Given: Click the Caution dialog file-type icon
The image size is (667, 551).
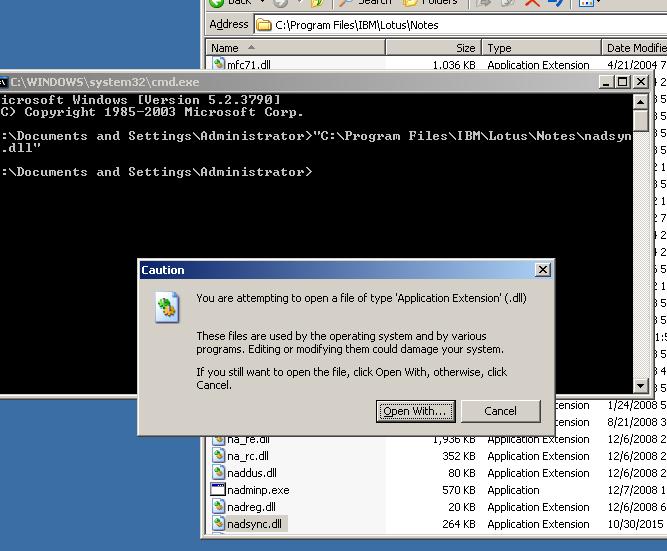Looking at the screenshot, I should click(x=167, y=307).
